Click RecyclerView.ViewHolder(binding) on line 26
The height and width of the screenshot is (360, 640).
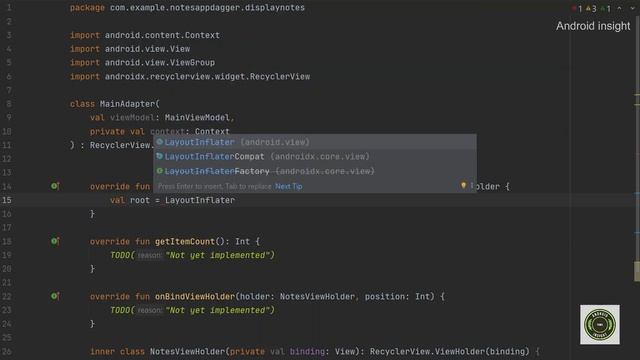tap(449, 351)
